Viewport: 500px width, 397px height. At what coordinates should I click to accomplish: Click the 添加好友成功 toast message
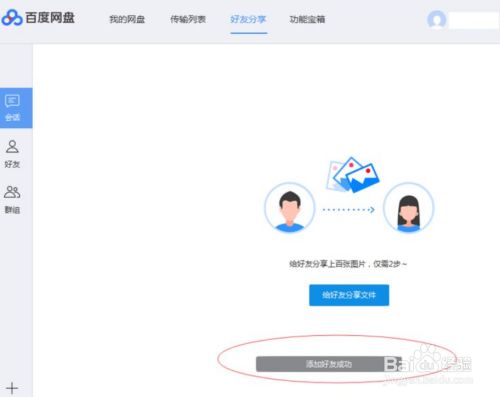point(329,364)
